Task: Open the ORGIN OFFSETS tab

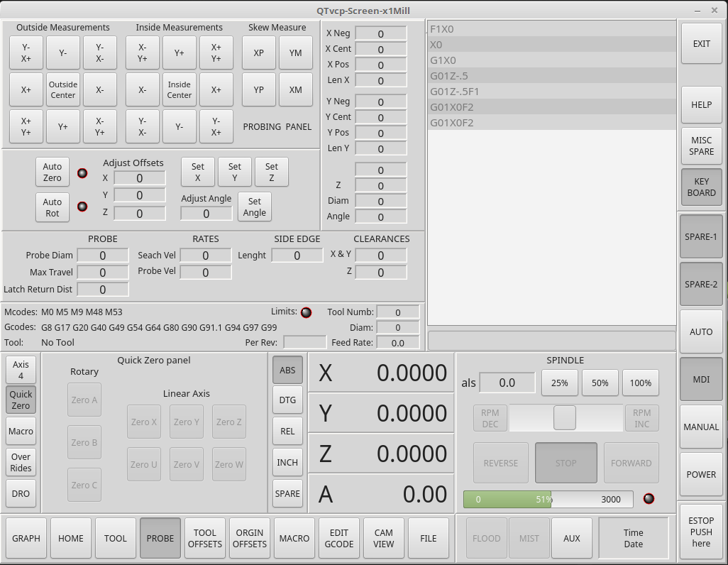Action: 250,539
